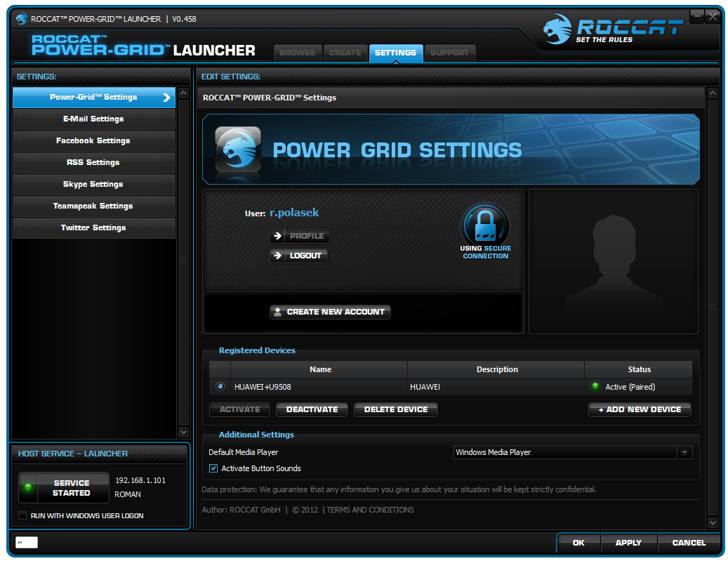Click the Active (Paired) status text
This screenshot has width=728, height=561.
pyautogui.click(x=630, y=387)
